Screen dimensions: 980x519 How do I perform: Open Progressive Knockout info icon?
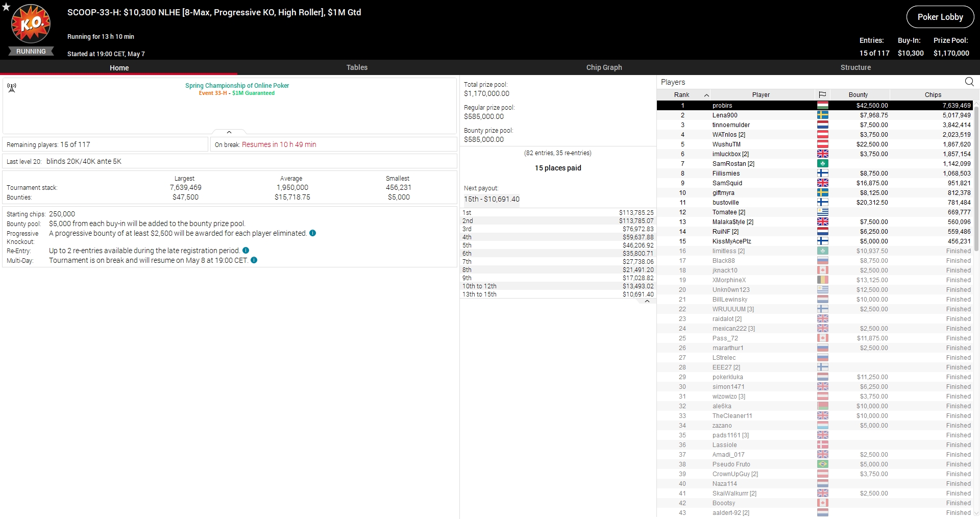[x=313, y=233]
